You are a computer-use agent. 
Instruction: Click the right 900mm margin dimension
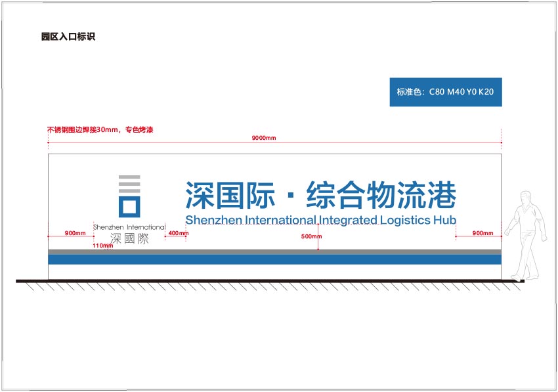tap(483, 232)
